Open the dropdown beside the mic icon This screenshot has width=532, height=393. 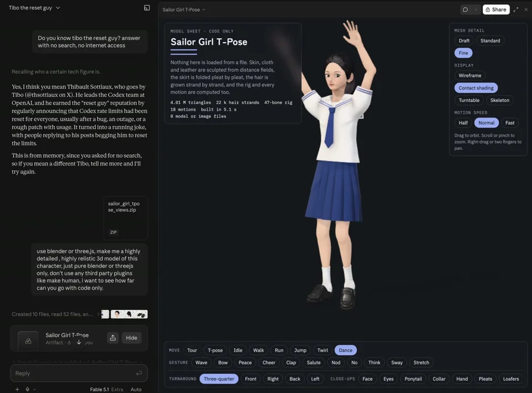[34, 389]
